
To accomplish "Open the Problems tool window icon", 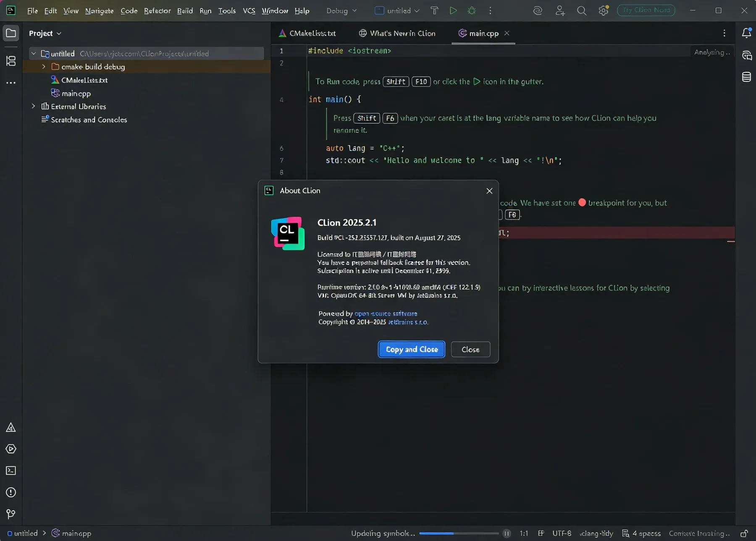I will pos(11,492).
